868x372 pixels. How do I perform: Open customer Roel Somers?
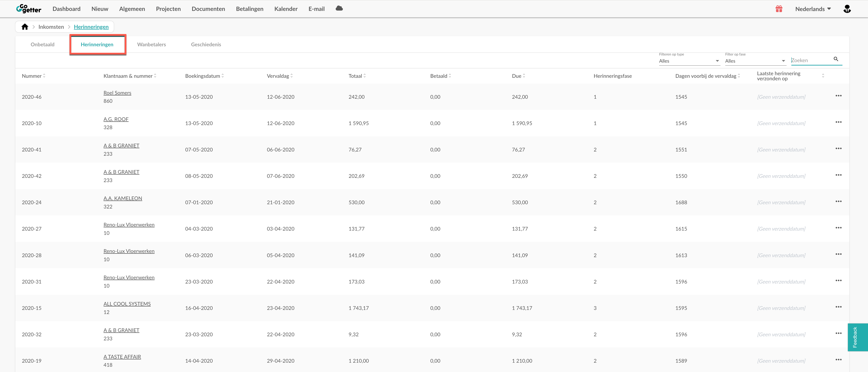[117, 93]
